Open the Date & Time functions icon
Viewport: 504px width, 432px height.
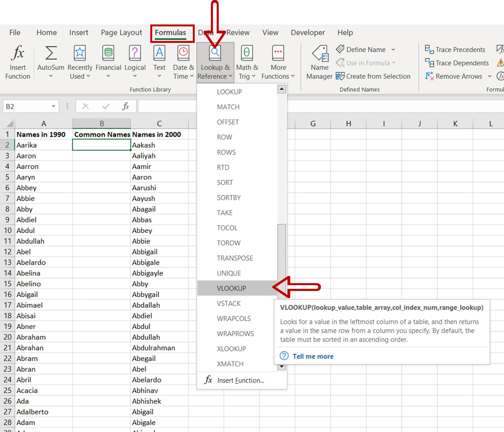click(183, 53)
